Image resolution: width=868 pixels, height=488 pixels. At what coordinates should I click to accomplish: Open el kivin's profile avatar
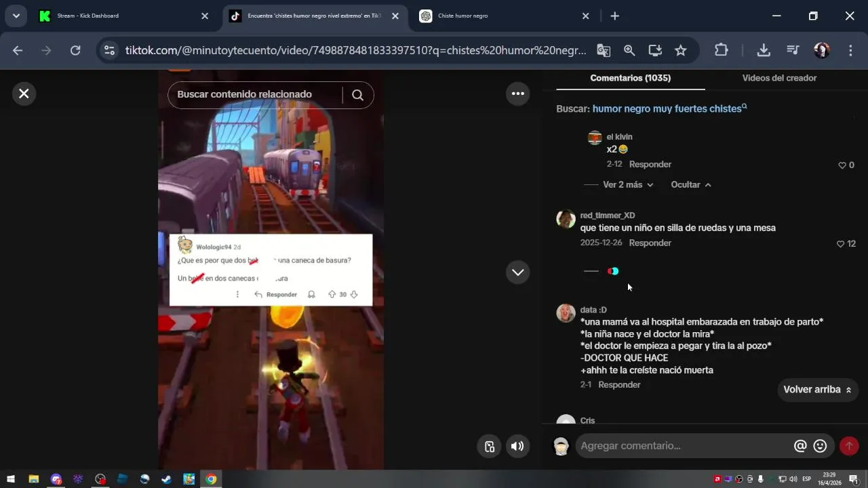click(x=595, y=138)
